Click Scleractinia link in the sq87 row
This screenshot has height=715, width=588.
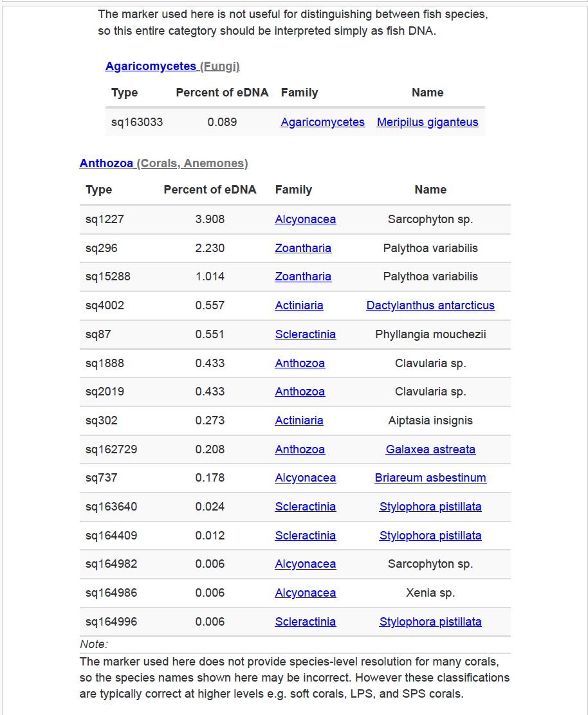305,334
